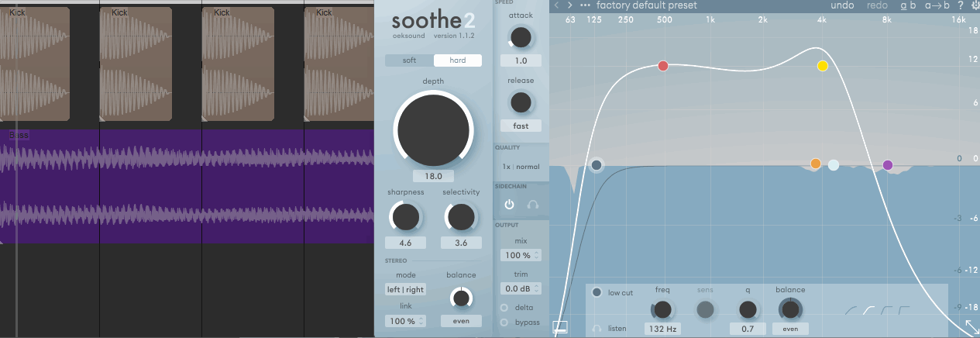This screenshot has height=338, width=980.
Task: Select the purple Bass audio clip
Action: (x=187, y=186)
